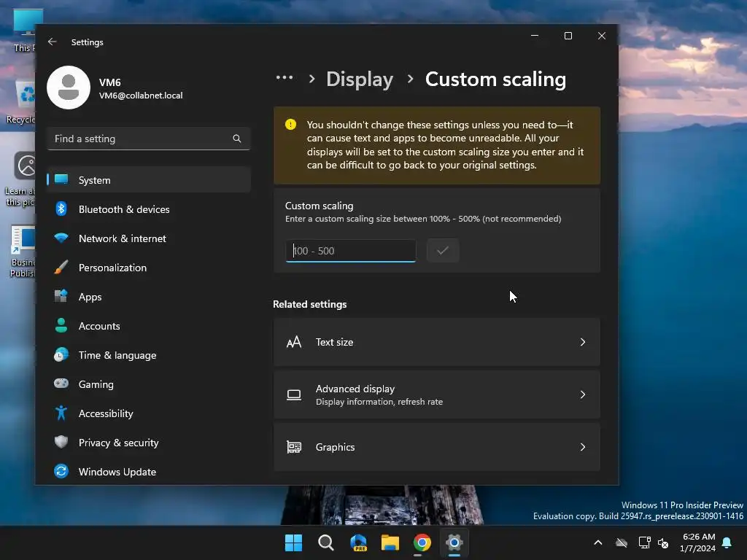
Task: Open Apps settings category
Action: pos(149,297)
